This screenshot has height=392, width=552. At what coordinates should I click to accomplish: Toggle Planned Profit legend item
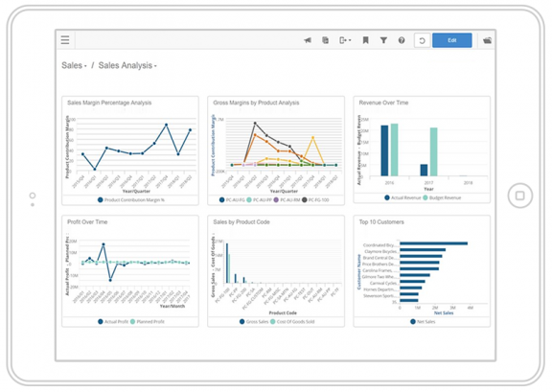[x=148, y=322]
